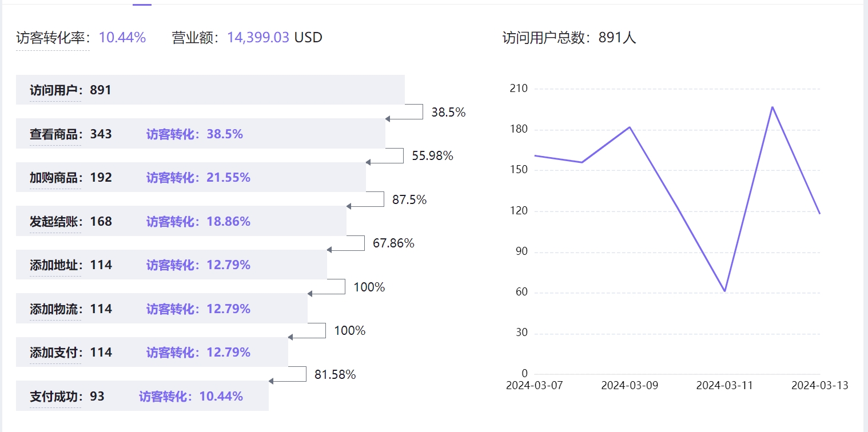Click the 添加物流：114 label
Screen dimensions: 868x432
(71, 309)
